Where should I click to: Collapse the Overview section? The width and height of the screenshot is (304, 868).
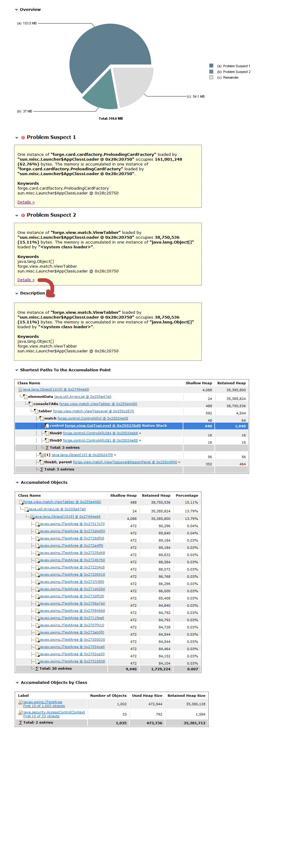tap(17, 10)
